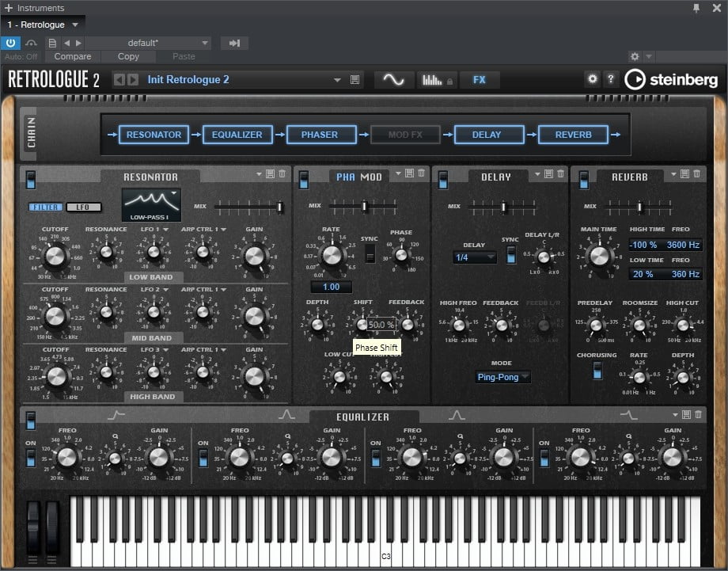728x571 pixels.
Task: Toggle the Reverb section power switch
Action: pyautogui.click(x=584, y=180)
